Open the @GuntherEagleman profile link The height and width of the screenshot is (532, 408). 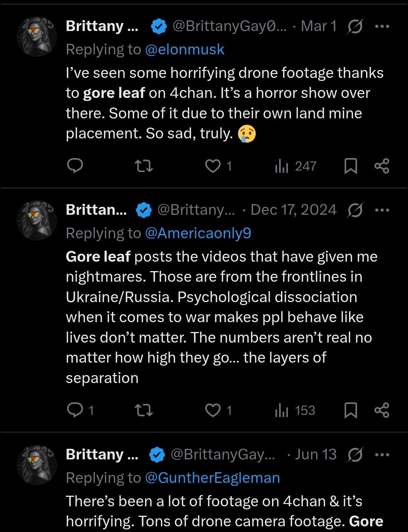(x=212, y=478)
